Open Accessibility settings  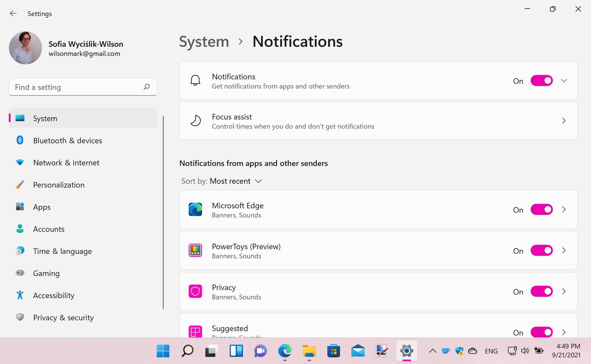coord(54,295)
